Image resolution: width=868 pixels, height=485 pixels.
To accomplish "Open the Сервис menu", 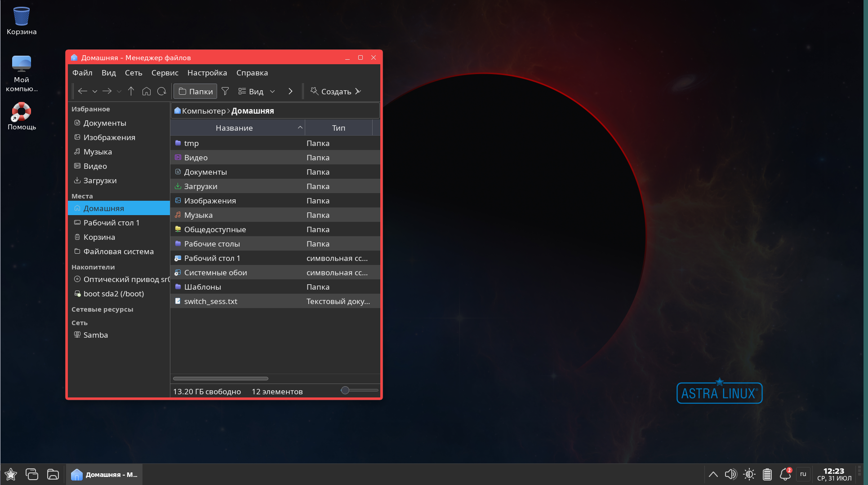I will click(x=165, y=73).
